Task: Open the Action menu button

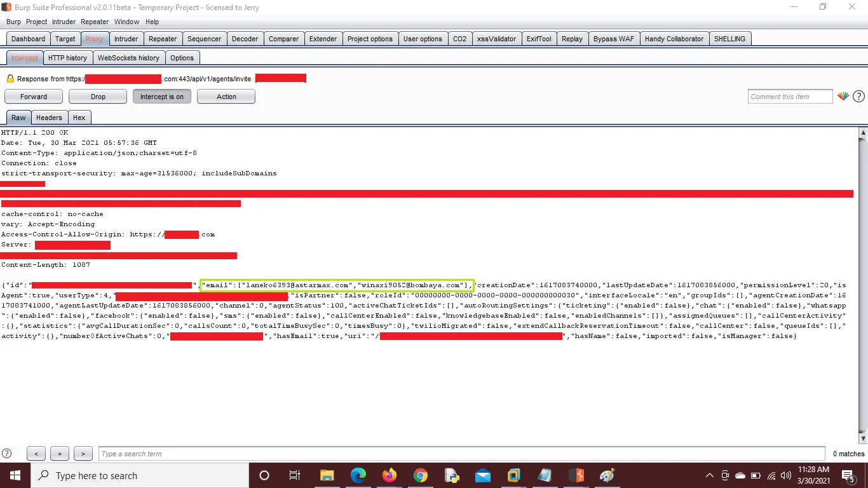Action: click(x=226, y=97)
